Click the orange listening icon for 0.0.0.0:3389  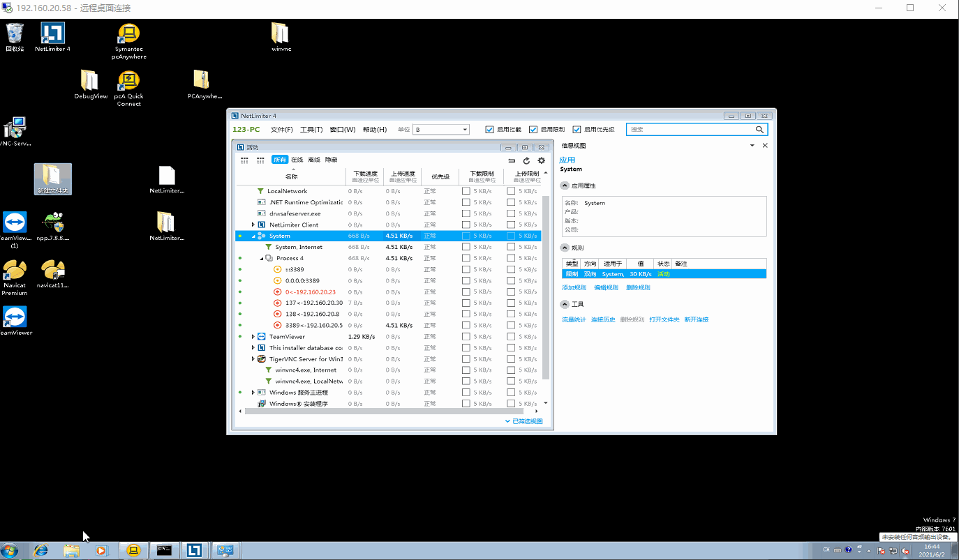(x=278, y=281)
